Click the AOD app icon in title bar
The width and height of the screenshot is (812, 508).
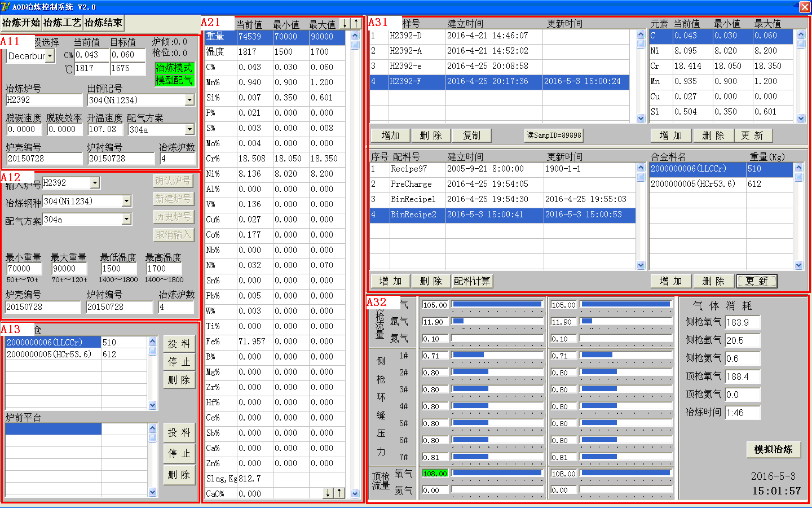coord(6,7)
